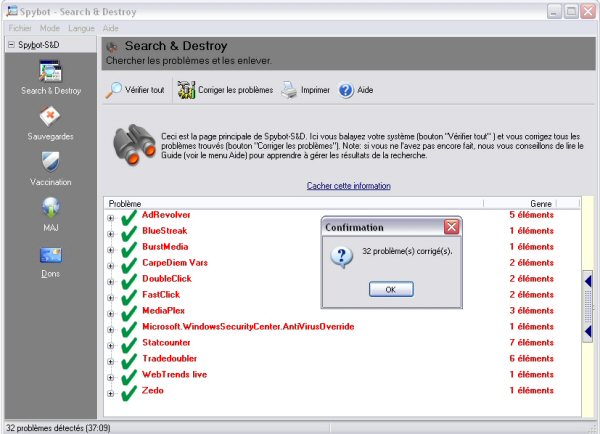Expand the MediaPlex entry

[x=111, y=314]
